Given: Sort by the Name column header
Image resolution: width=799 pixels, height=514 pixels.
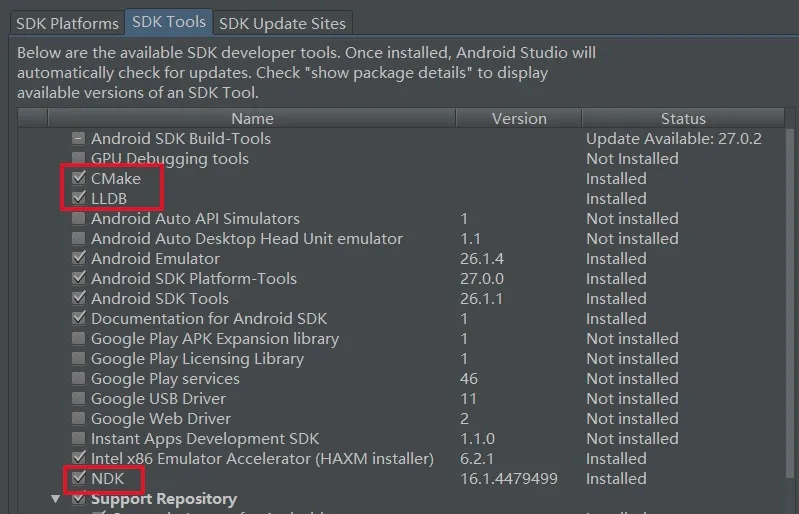Looking at the screenshot, I should tap(250, 118).
